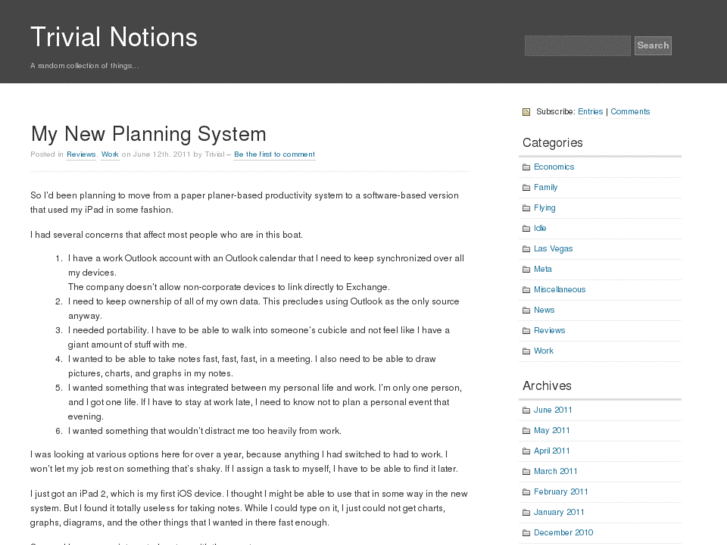727x545 pixels.
Task: Open the My New Planning System post
Action: pyautogui.click(x=148, y=134)
